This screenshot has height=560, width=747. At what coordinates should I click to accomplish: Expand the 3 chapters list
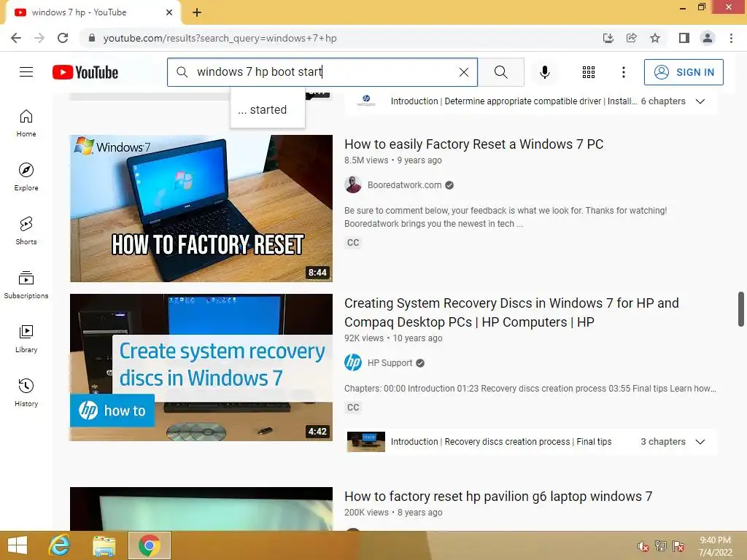[700, 441]
